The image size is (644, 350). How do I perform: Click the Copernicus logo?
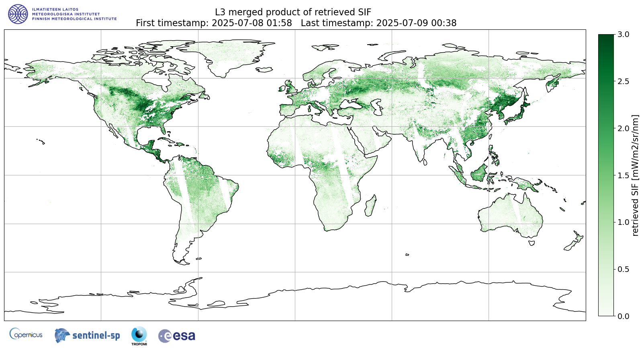point(26,334)
